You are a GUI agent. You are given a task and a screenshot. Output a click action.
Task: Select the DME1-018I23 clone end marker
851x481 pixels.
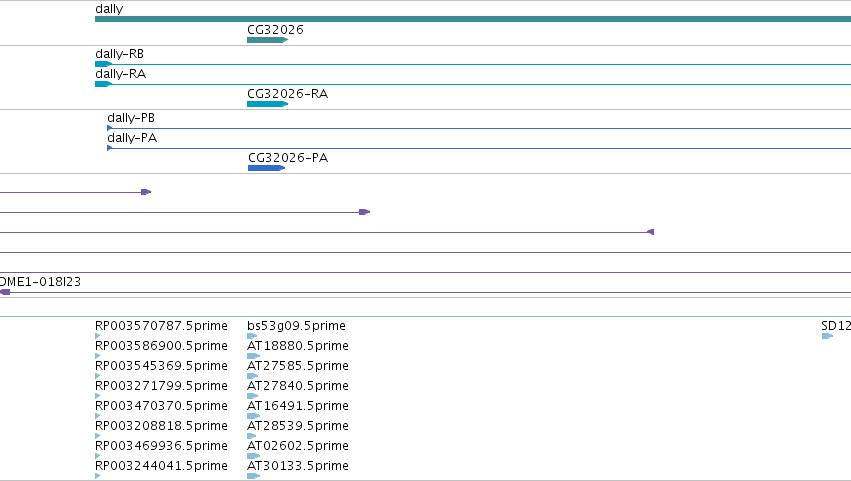(5, 292)
